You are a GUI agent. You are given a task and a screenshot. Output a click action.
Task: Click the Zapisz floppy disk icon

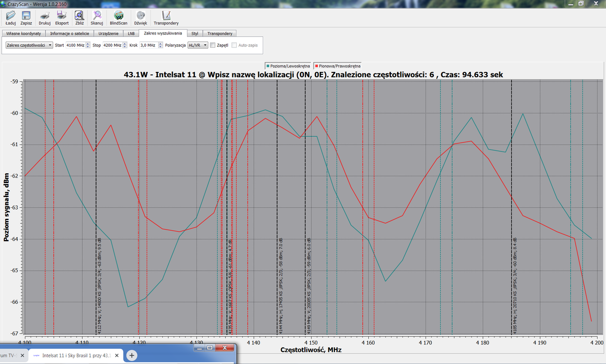(26, 16)
